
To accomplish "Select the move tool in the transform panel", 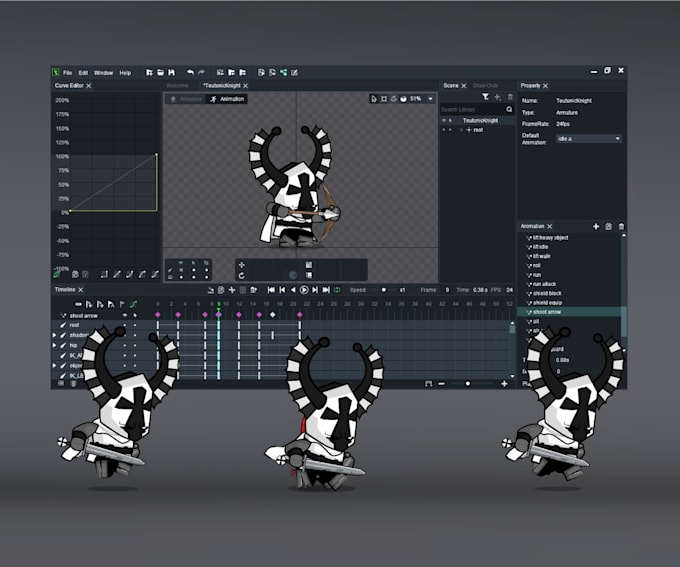I will [242, 265].
